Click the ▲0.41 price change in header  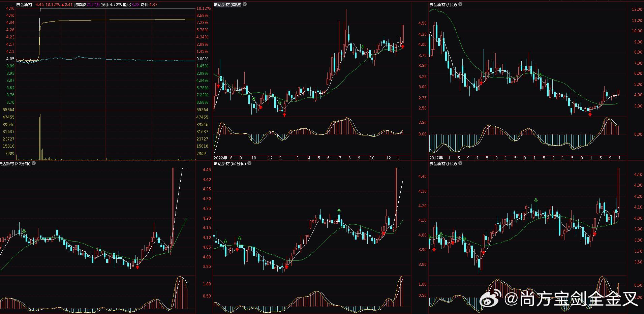67,5
